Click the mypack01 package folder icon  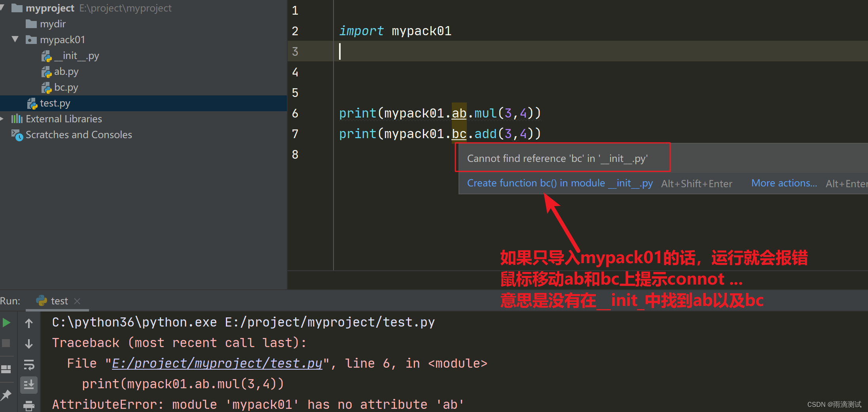click(31, 40)
